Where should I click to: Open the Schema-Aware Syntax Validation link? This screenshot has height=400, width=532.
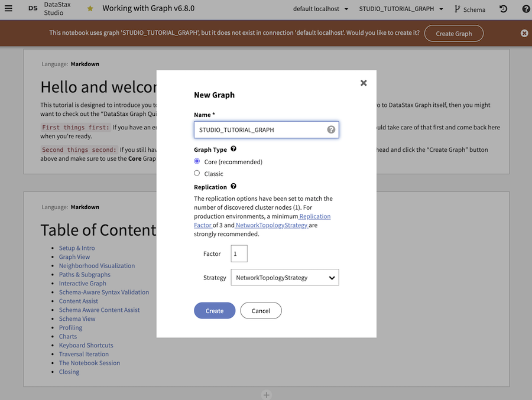[104, 292]
